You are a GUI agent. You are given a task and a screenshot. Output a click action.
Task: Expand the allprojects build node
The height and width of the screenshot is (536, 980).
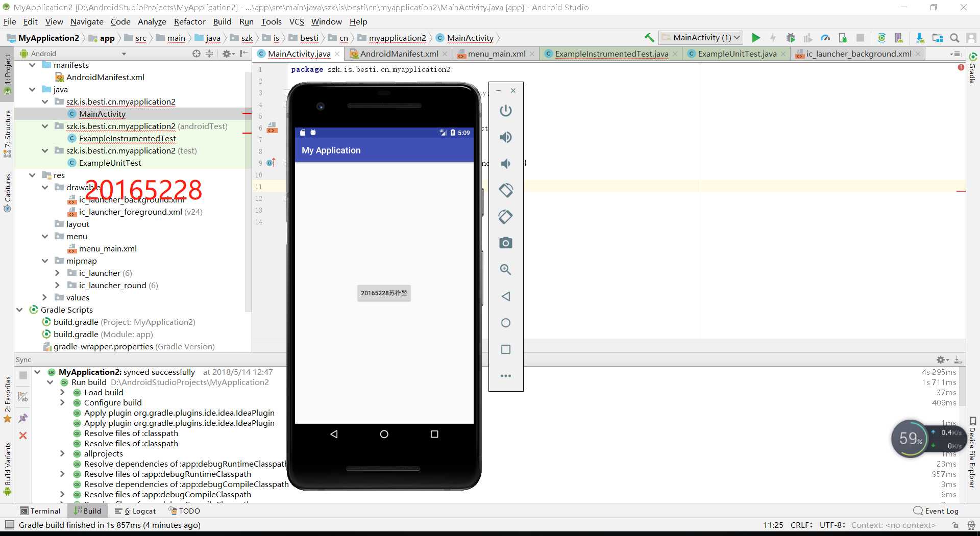pos(62,454)
